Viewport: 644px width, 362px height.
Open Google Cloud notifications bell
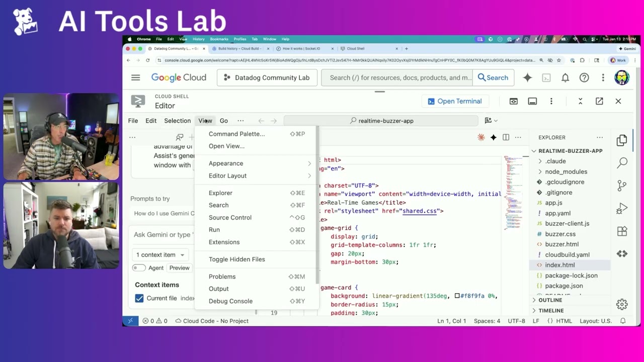565,77
